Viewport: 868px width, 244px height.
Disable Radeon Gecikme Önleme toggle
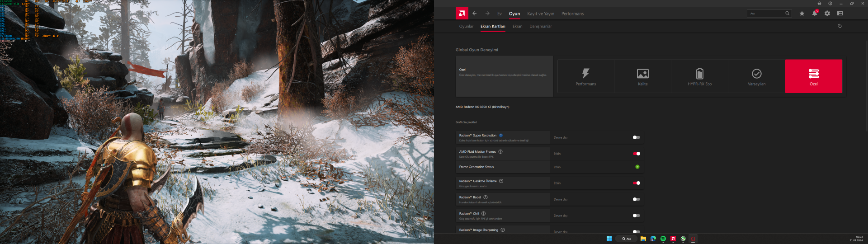point(637,183)
